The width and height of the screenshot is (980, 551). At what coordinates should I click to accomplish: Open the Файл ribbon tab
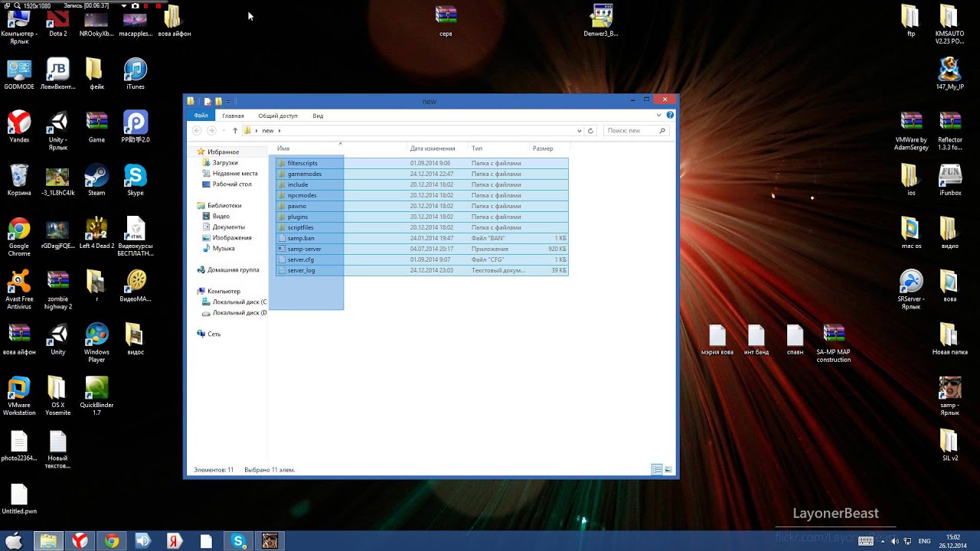pyautogui.click(x=201, y=116)
